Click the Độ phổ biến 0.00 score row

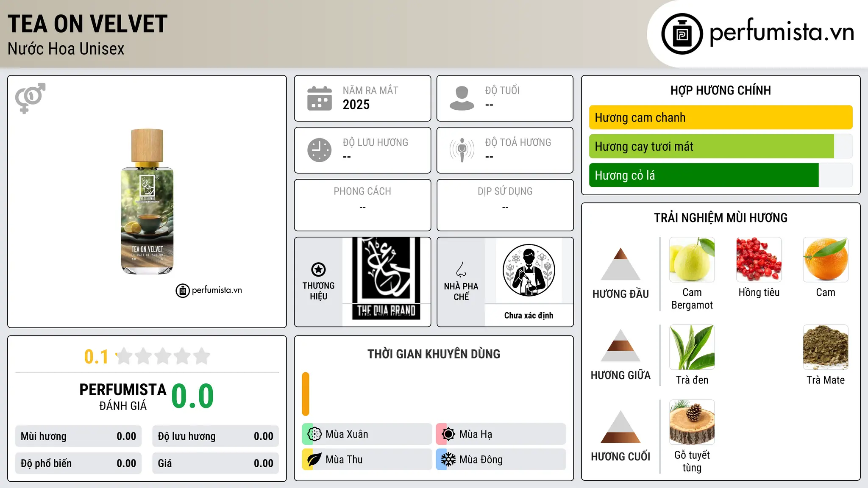(x=78, y=463)
